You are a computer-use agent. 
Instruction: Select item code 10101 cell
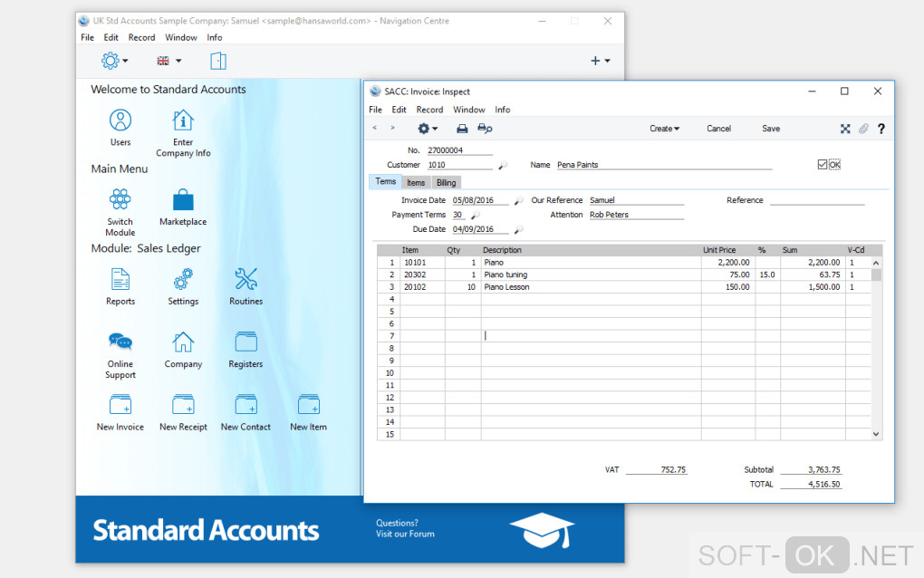click(422, 262)
